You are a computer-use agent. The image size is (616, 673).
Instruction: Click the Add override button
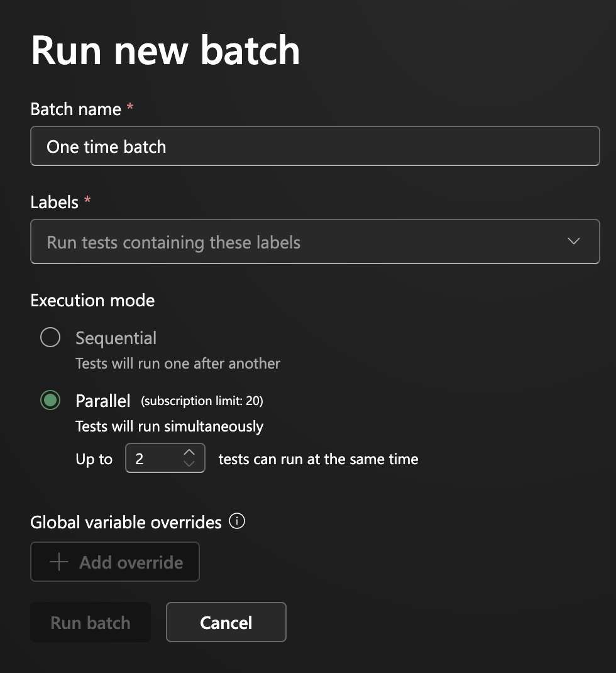pos(115,562)
